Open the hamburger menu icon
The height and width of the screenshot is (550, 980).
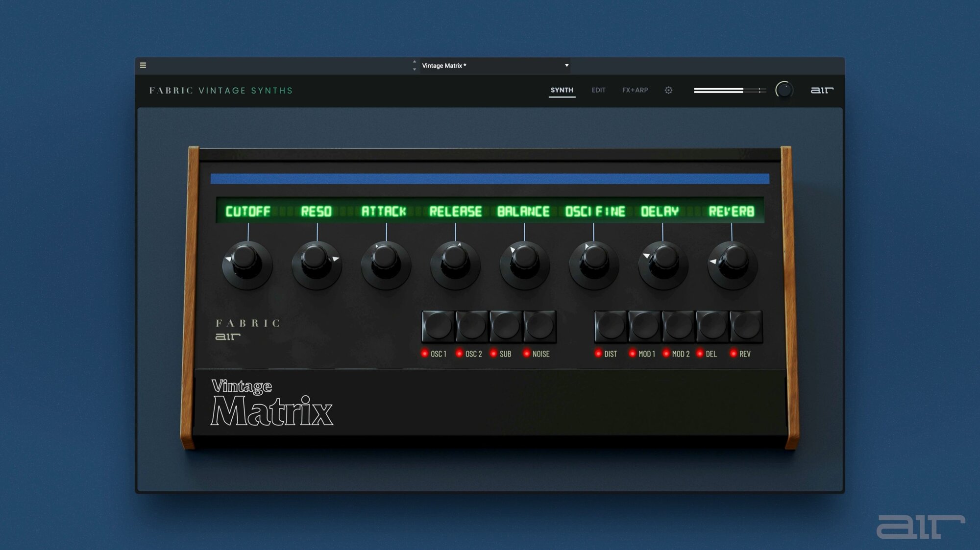coord(143,65)
